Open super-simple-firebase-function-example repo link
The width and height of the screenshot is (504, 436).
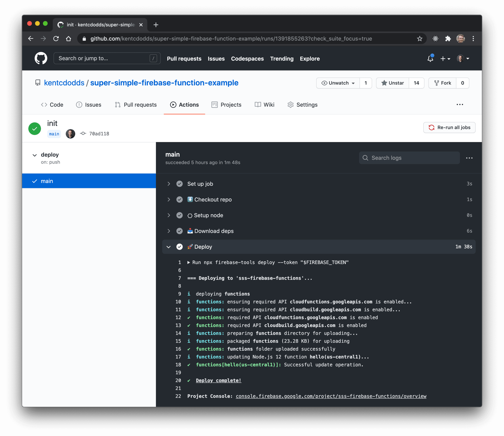tap(164, 83)
